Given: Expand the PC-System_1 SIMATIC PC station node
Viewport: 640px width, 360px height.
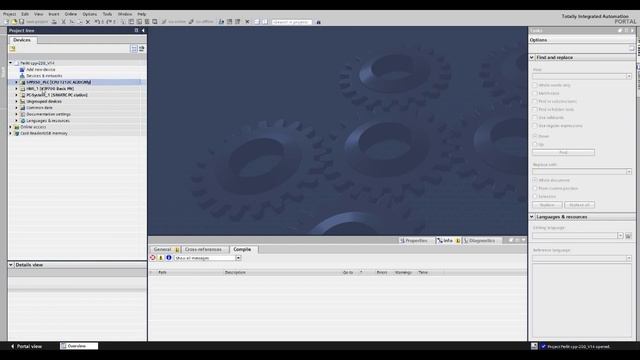Looking at the screenshot, I should click(16, 95).
